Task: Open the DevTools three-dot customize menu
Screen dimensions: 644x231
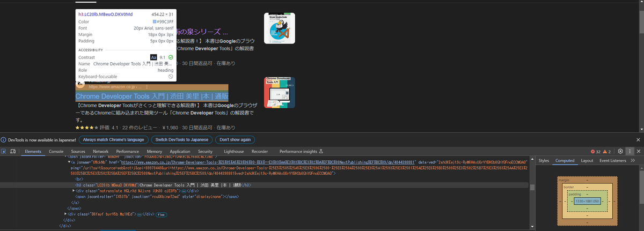Action: (630, 152)
